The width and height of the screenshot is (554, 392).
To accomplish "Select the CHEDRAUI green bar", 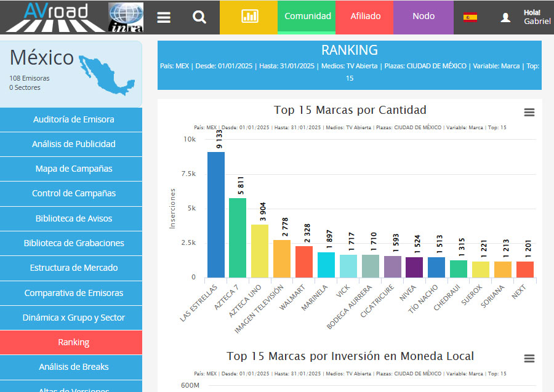I will coord(459,269).
